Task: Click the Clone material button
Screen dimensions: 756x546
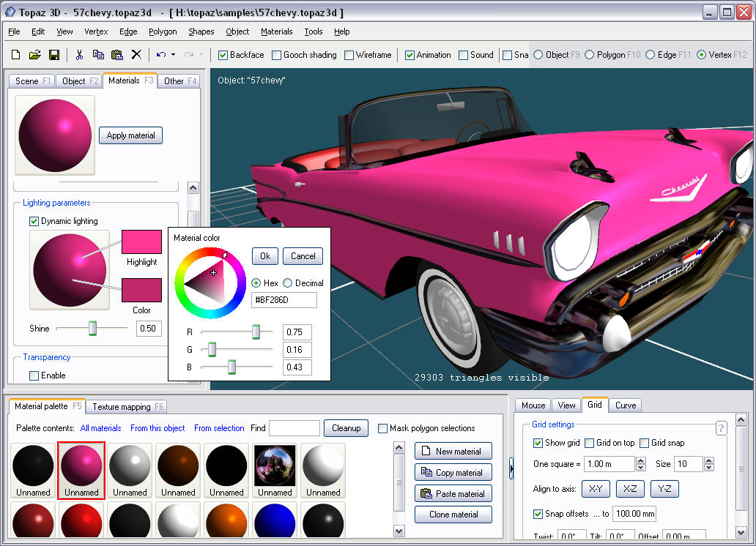Action: click(453, 515)
